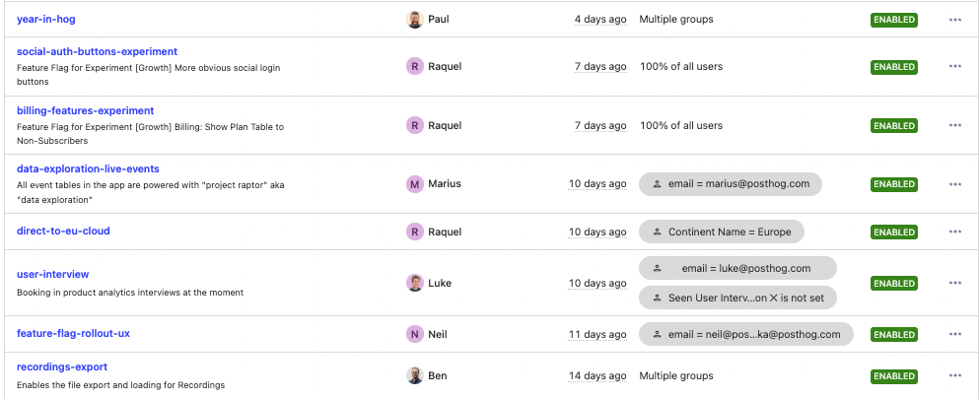980x399 pixels.
Task: Click the Continent Name = Europe filter chip
Action: click(721, 232)
